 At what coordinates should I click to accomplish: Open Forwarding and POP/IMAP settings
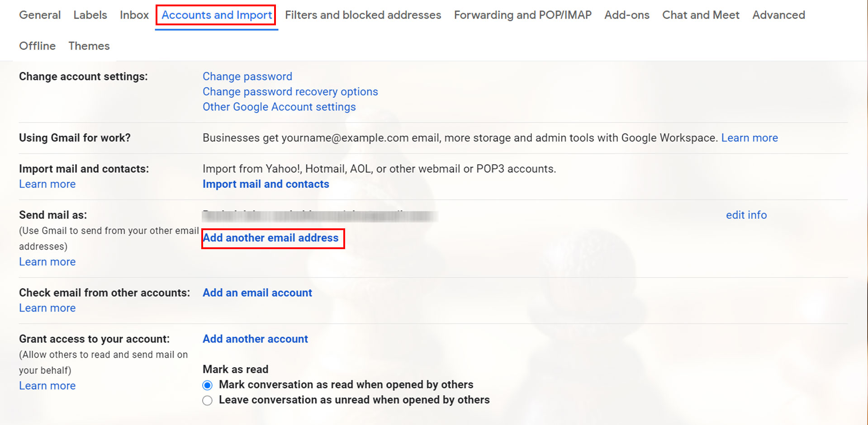point(522,15)
